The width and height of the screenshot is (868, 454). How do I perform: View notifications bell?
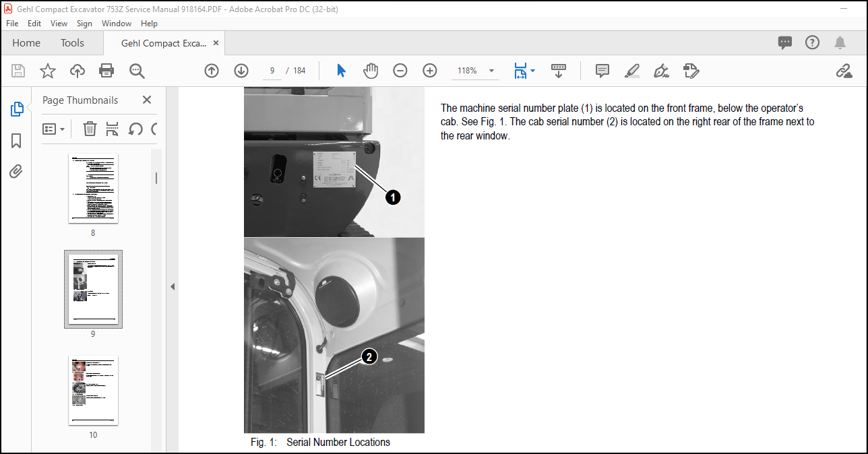pos(840,43)
